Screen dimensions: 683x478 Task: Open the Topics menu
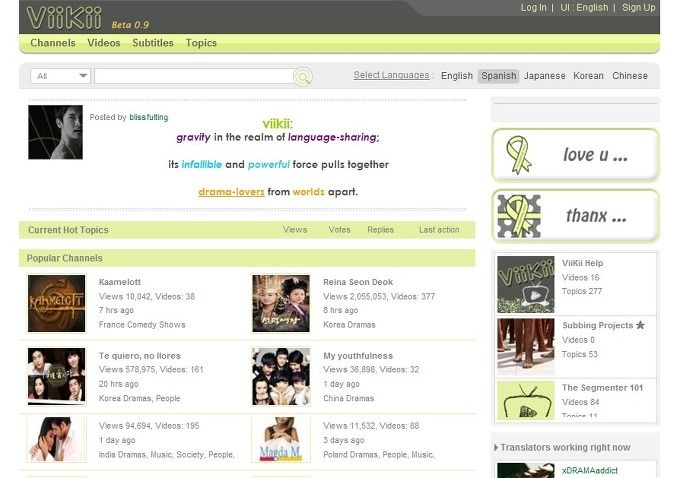pyautogui.click(x=201, y=43)
